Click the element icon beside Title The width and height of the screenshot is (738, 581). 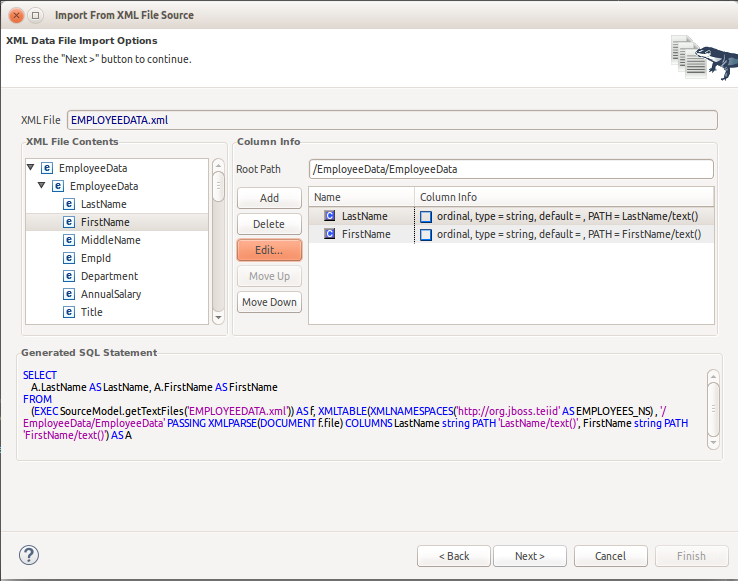pyautogui.click(x=69, y=312)
